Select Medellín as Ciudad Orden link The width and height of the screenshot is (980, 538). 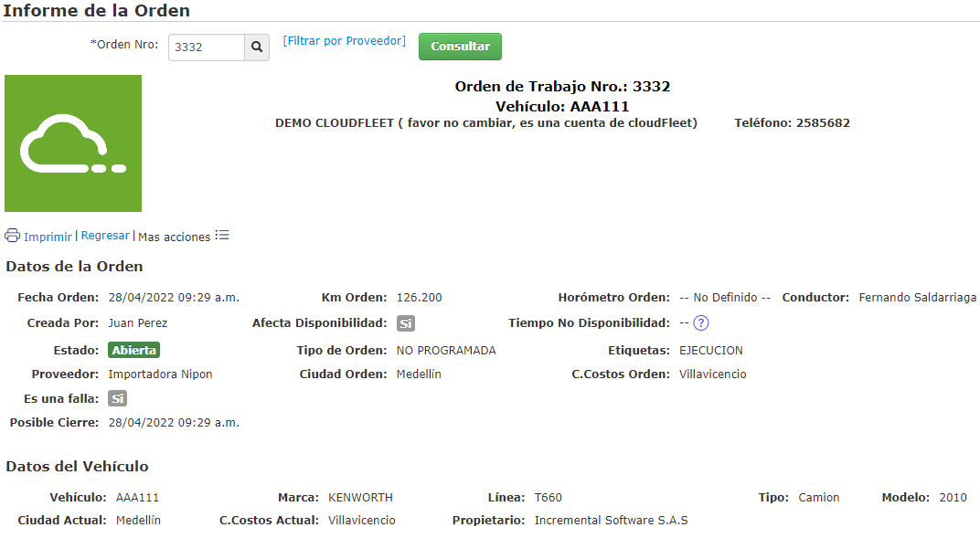(x=420, y=374)
